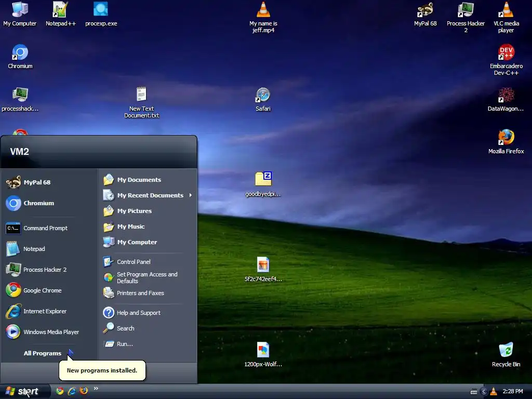Click the keyboard tray icon
This screenshot has width=532, height=399.
tap(474, 392)
